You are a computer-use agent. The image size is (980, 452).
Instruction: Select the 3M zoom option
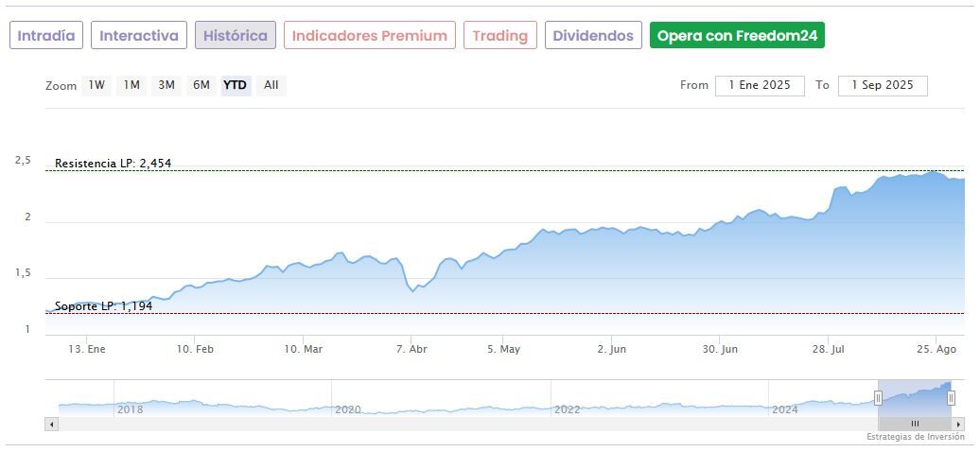tap(166, 85)
